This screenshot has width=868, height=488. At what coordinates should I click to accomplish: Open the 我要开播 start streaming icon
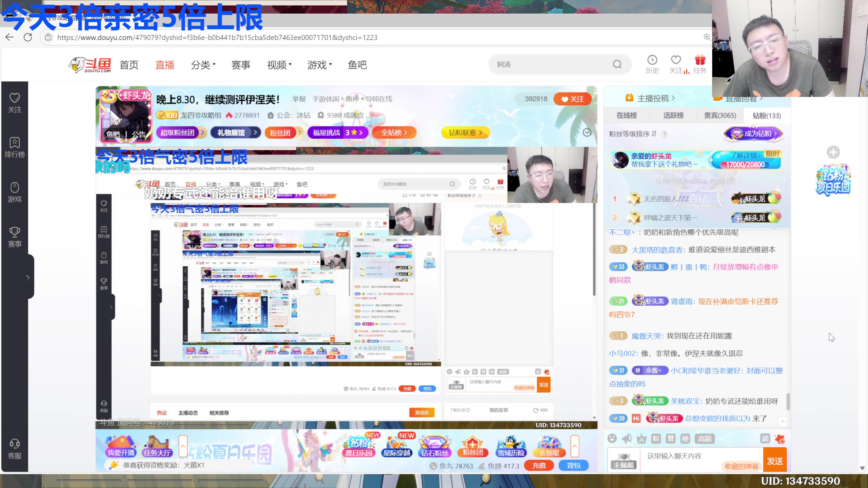[121, 447]
